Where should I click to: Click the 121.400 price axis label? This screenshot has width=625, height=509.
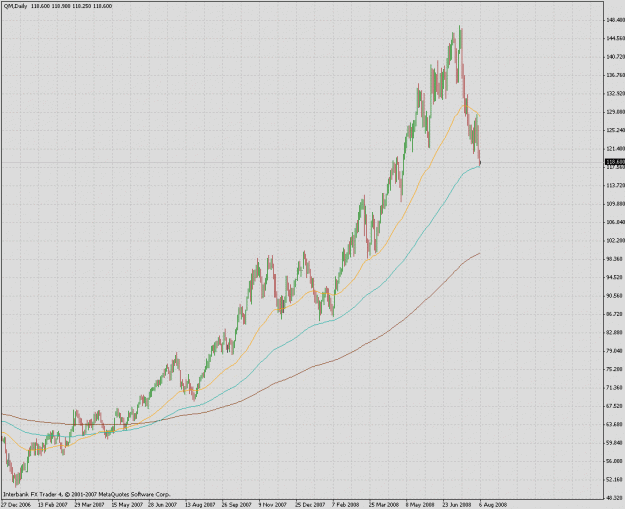[616, 149]
